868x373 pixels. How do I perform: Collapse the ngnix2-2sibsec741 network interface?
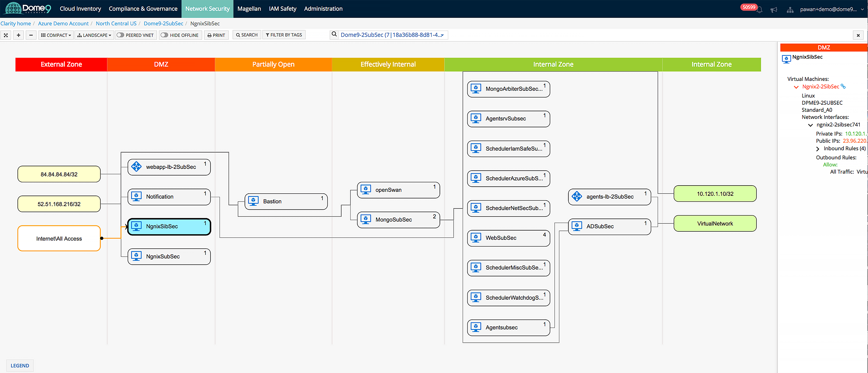[x=810, y=125]
